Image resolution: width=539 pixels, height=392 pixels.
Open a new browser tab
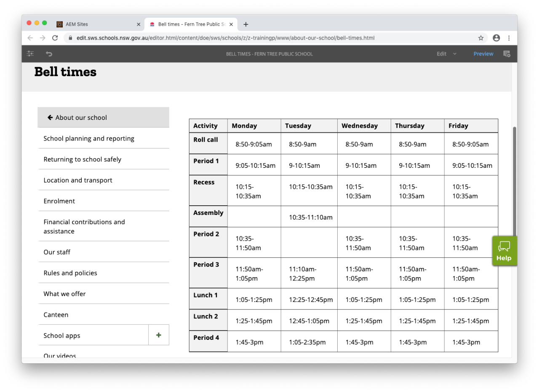point(246,24)
